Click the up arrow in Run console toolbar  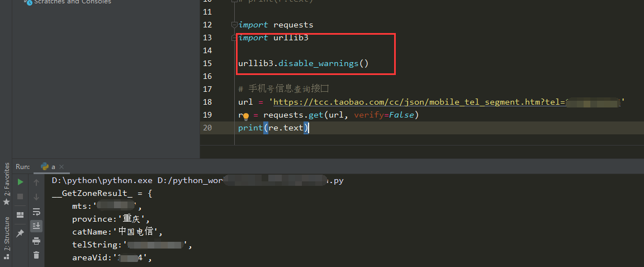pyautogui.click(x=36, y=182)
